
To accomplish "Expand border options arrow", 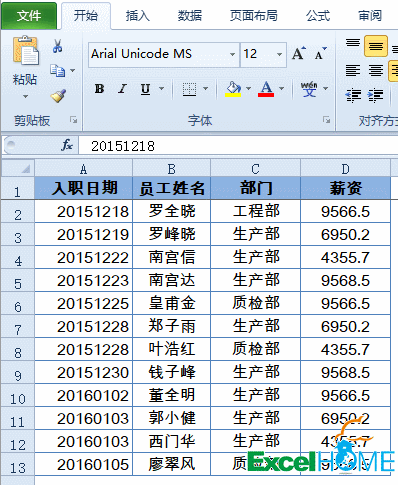I will (x=206, y=89).
